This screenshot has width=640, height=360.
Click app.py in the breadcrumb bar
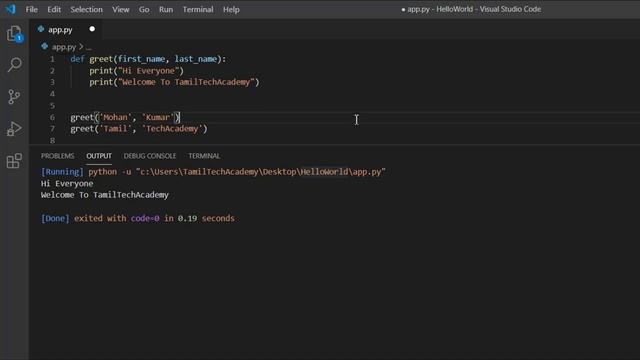point(64,47)
